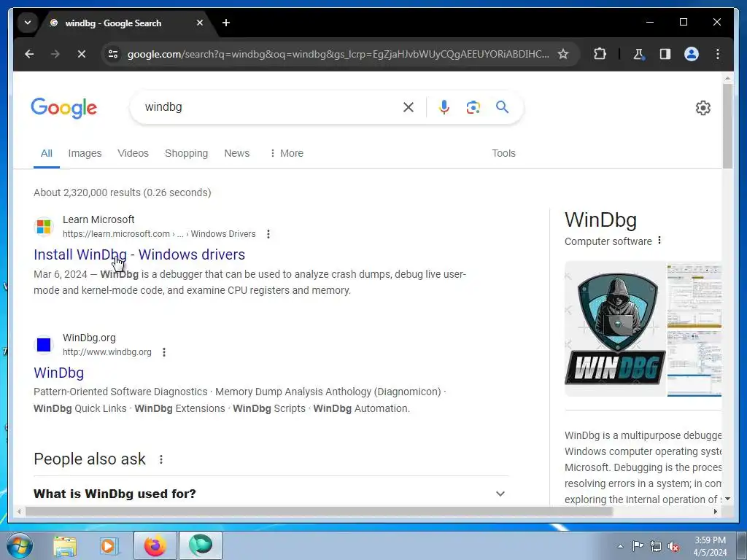Viewport: 747px width, 560px height.
Task: Search by voice with the microphone
Action: pyautogui.click(x=444, y=107)
